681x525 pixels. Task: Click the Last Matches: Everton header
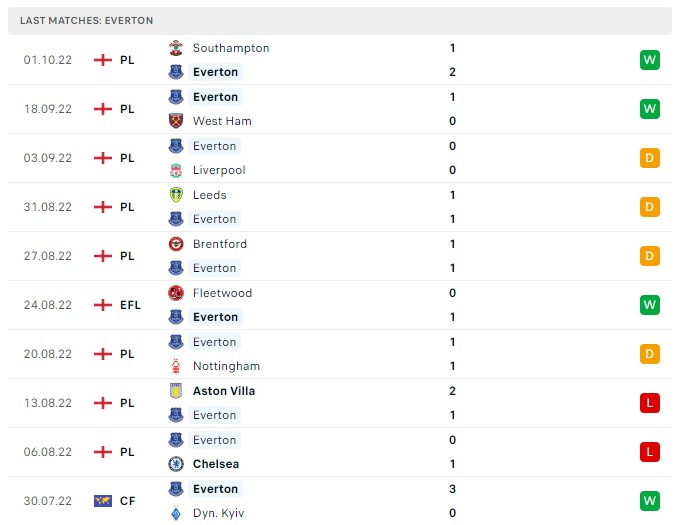click(86, 20)
